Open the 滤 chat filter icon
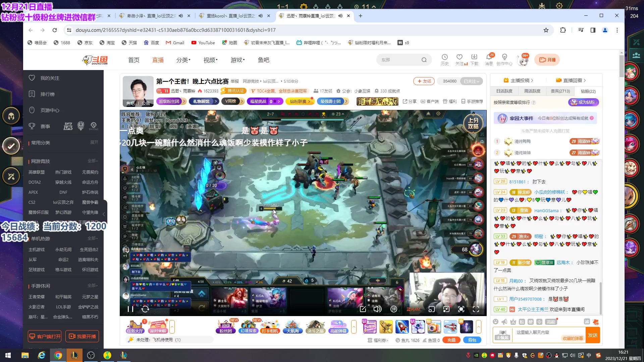The height and width of the screenshot is (362, 644). (587, 322)
